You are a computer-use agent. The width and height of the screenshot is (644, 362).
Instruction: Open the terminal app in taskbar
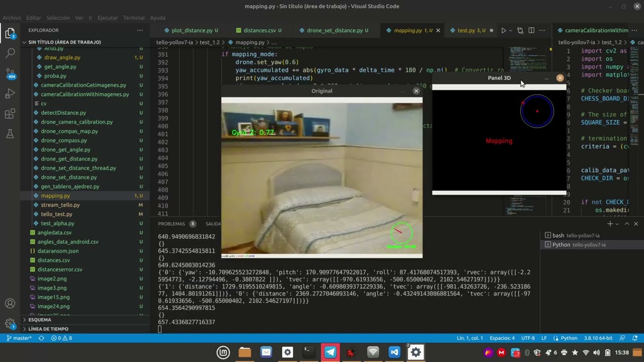click(308, 352)
